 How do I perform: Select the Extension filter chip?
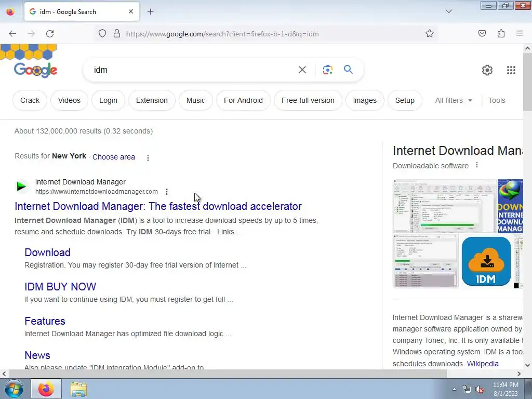152,100
